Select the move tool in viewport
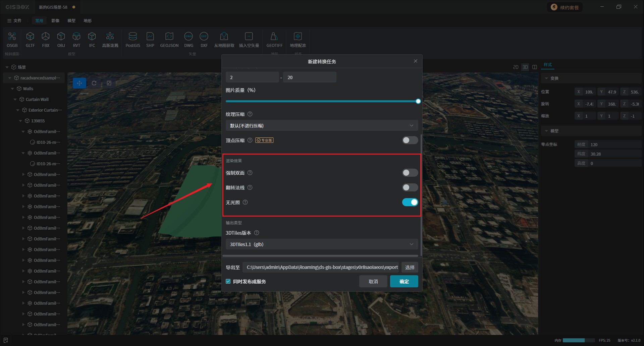This screenshot has width=644, height=346. click(79, 83)
